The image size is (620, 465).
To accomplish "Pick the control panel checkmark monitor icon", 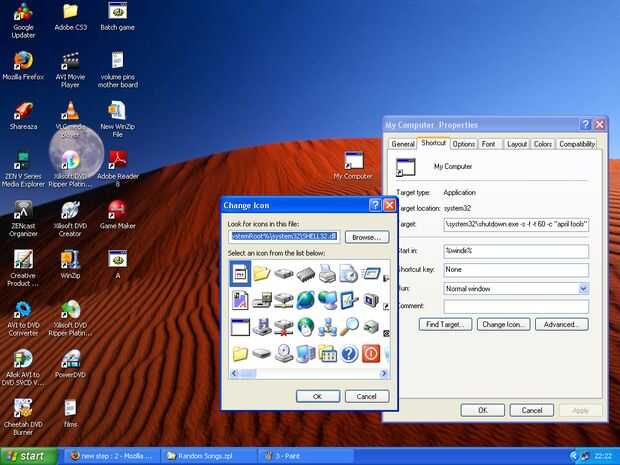I will pos(349,300).
